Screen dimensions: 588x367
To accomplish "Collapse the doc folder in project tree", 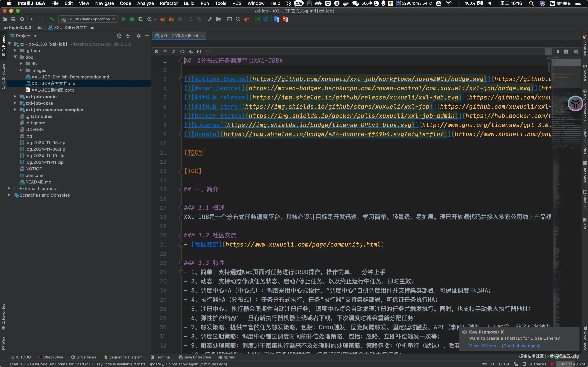I will (x=15, y=57).
